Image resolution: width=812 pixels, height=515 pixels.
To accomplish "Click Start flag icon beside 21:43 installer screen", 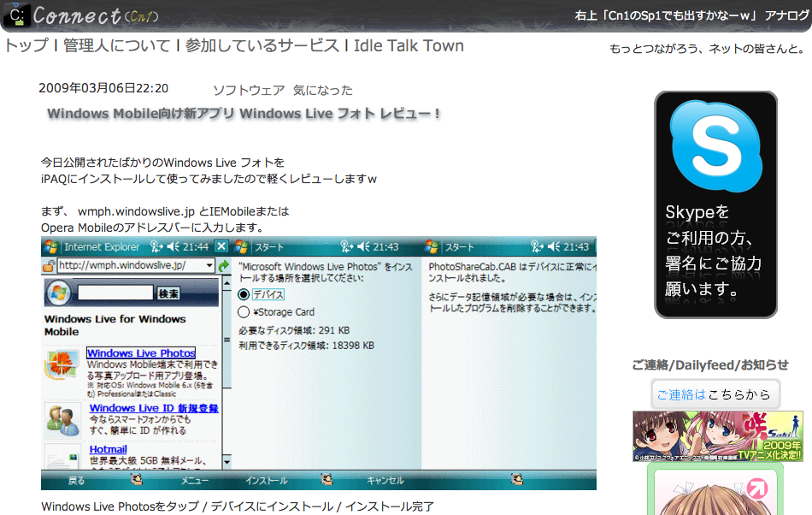I will click(x=241, y=247).
